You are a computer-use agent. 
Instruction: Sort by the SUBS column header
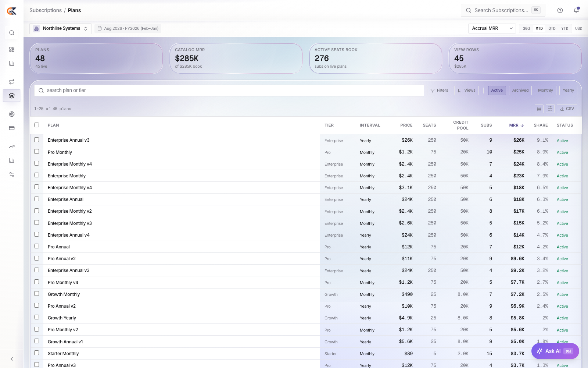tap(486, 125)
